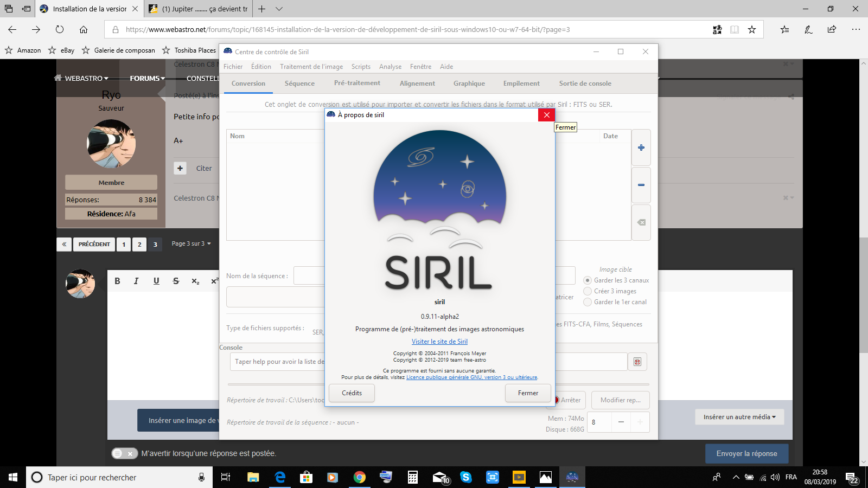Click the Subscript icon in the reply editor
The height and width of the screenshot is (488, 868).
[x=195, y=281]
